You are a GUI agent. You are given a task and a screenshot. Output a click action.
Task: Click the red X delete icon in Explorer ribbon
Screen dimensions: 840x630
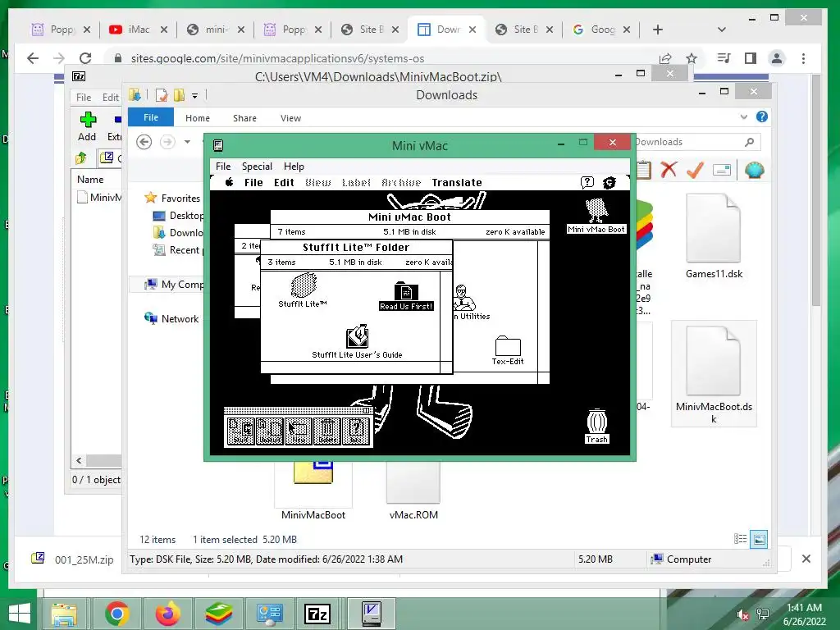669,170
